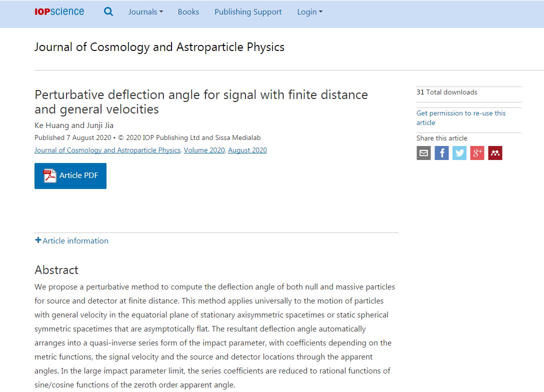Screen dimensions: 544x392
Task: Share article on Mendeley
Action: (x=495, y=153)
